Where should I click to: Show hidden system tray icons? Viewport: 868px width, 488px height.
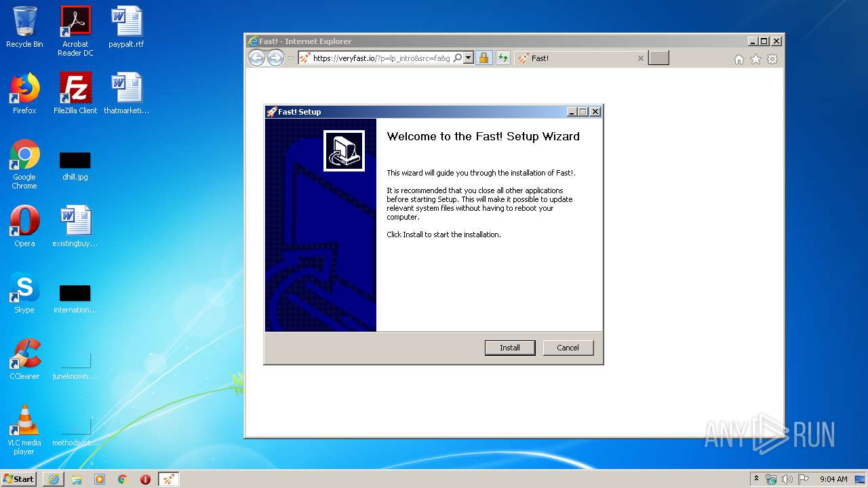(x=756, y=479)
